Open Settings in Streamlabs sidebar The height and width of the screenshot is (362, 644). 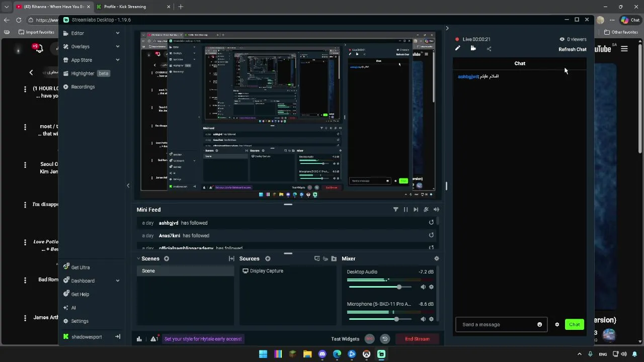75,321
